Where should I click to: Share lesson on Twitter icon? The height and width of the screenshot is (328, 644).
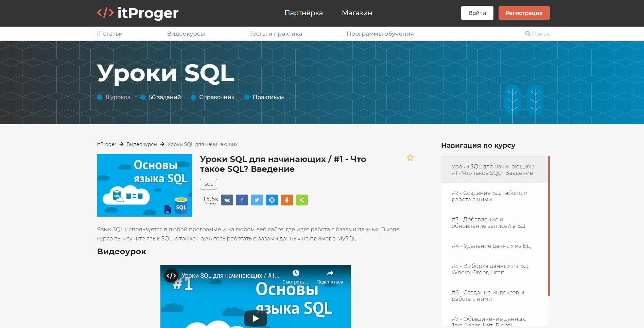(x=257, y=200)
